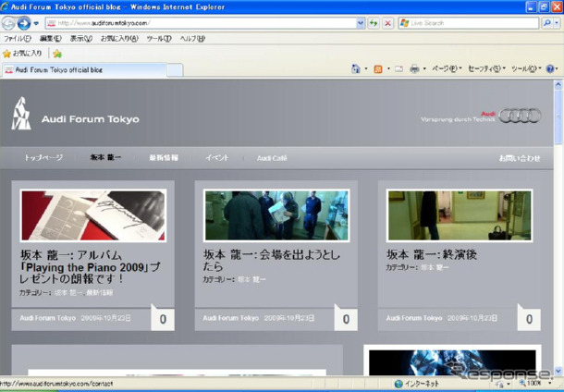The height and width of the screenshot is (392, 564).
Task: Click the Print icon
Action: pos(414,68)
